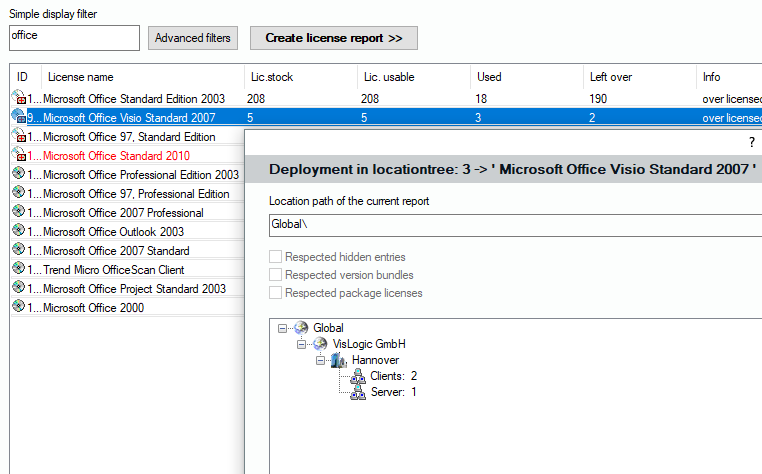This screenshot has height=474, width=762.
Task: Click the Simple display filter text field
Action: click(74, 37)
